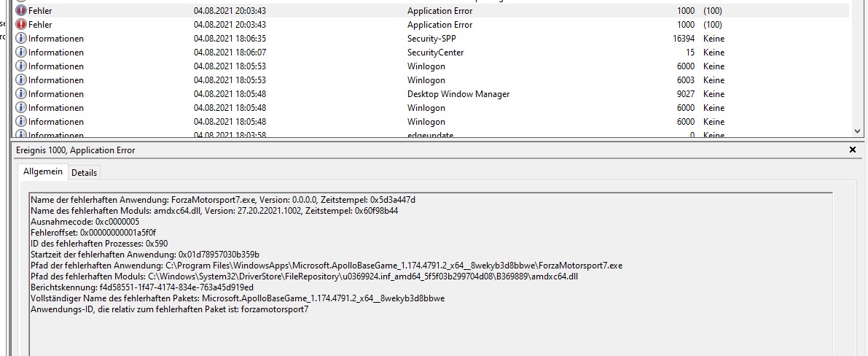Select the SecurityCenter source cell

tap(436, 52)
